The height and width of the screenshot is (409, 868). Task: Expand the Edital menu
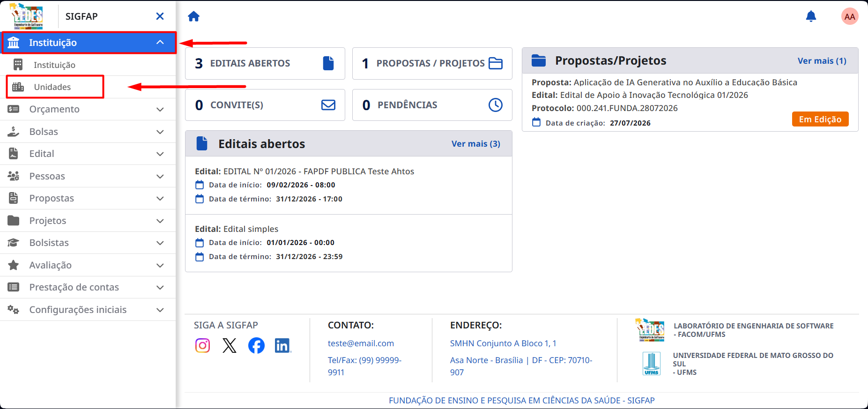pos(88,154)
